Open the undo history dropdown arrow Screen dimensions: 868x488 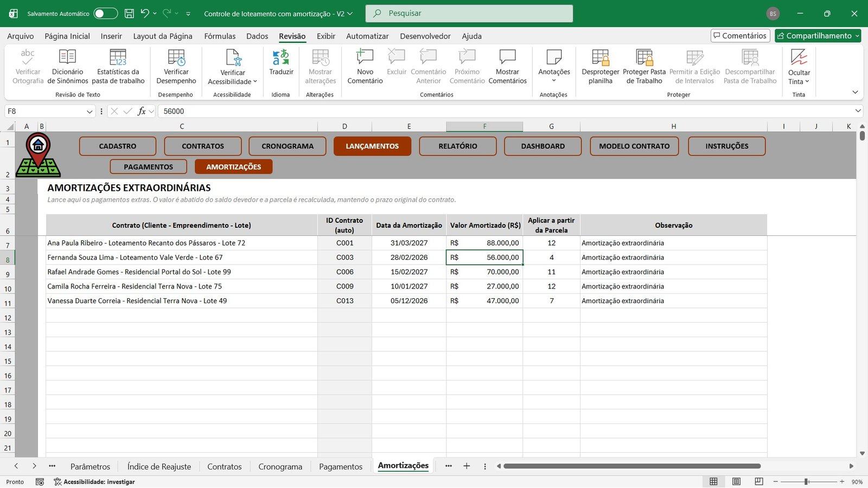155,13
